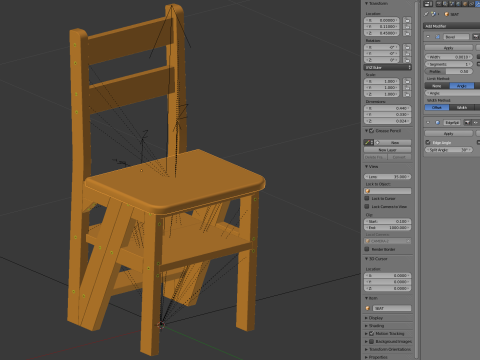This screenshot has height=360, width=480.
Task: Lock the Rotation Z value
Action: [407, 60]
